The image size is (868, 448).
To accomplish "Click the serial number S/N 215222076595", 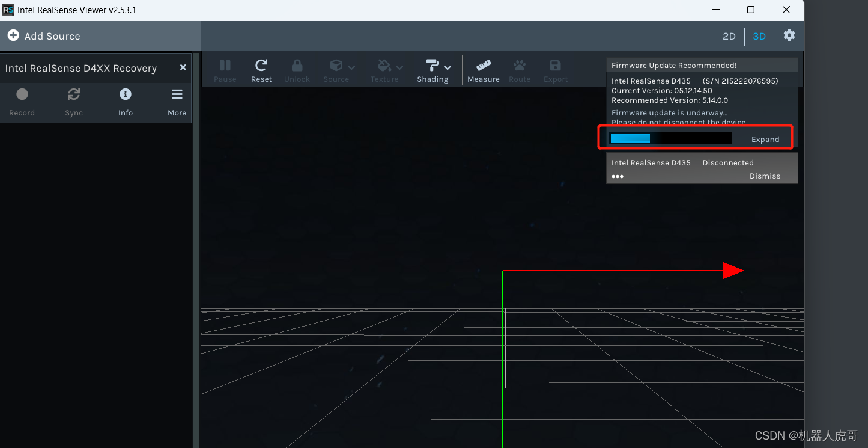I will pyautogui.click(x=740, y=81).
